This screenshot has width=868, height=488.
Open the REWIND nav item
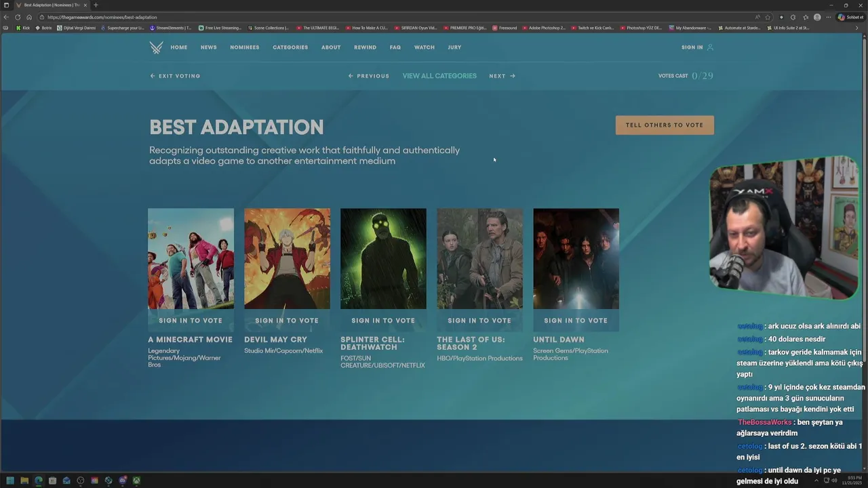click(365, 47)
